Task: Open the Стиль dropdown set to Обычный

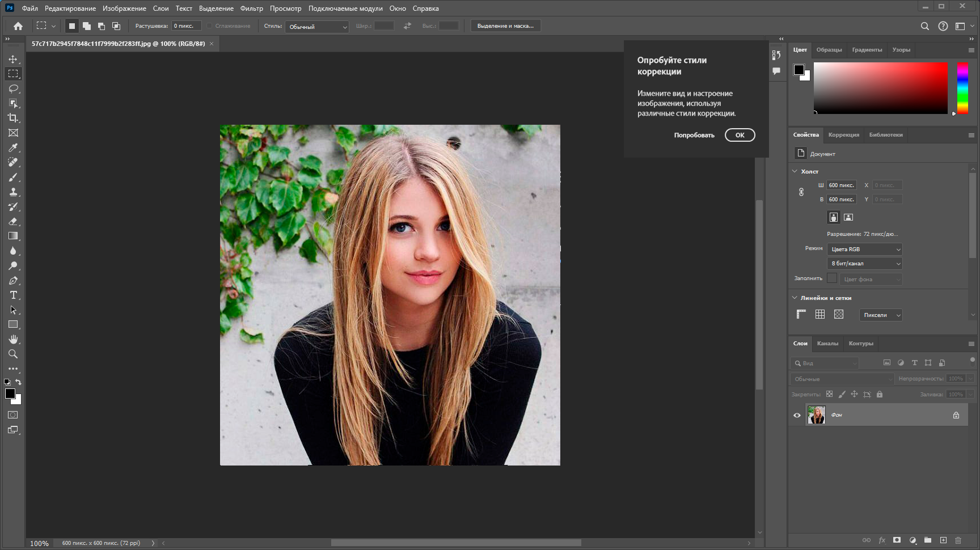Action: (x=316, y=27)
